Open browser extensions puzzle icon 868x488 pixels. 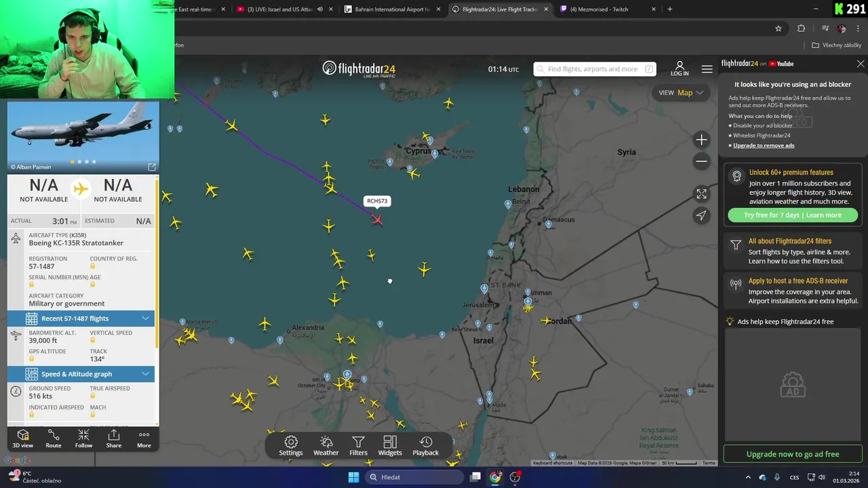point(802,28)
